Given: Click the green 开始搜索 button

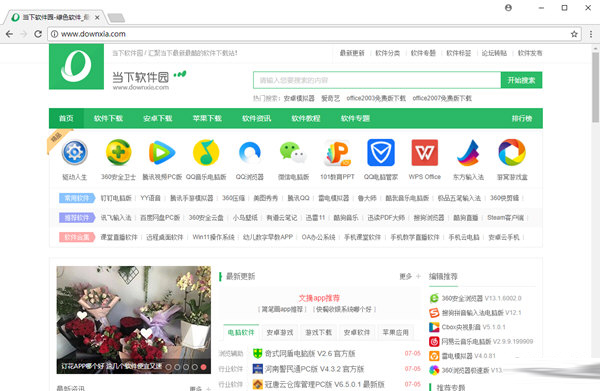Looking at the screenshot, I should pyautogui.click(x=522, y=80).
